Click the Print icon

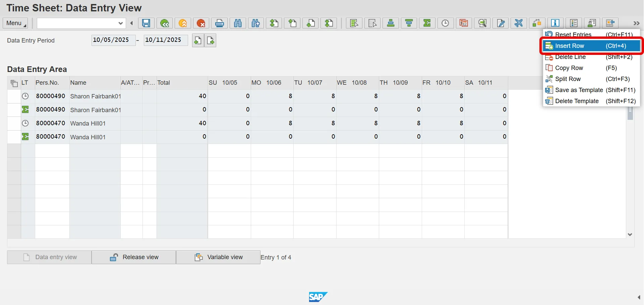pos(220,23)
